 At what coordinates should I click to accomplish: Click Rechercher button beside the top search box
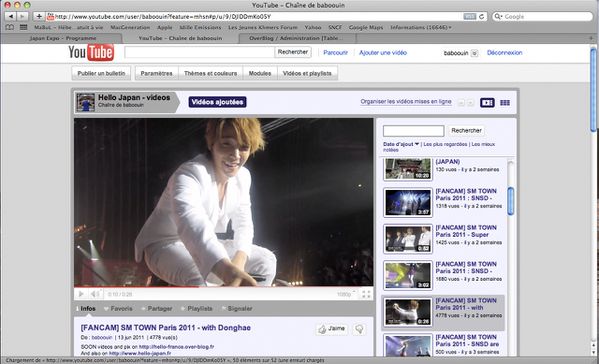point(293,52)
